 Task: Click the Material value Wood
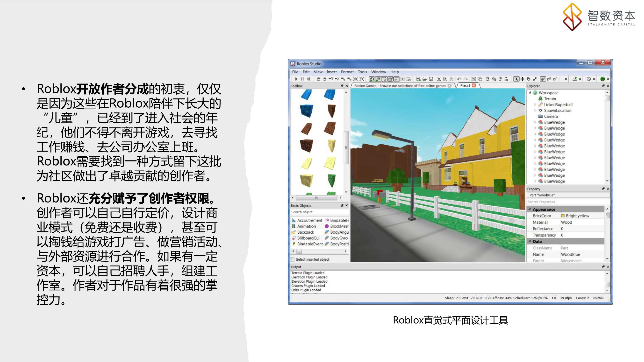566,222
